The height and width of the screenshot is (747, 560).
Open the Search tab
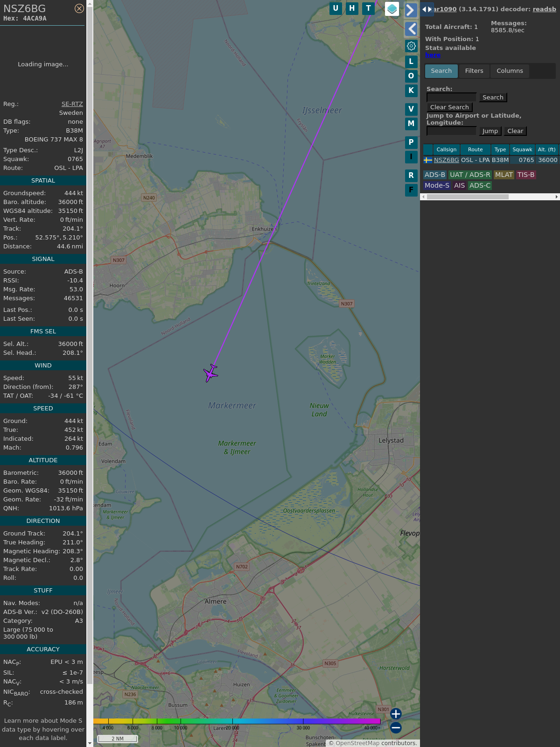pos(441,71)
